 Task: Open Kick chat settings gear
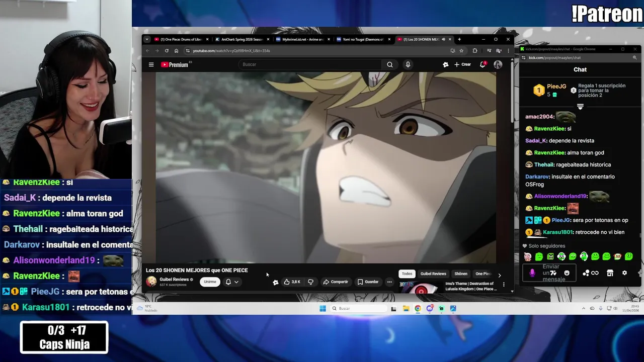coord(624,273)
